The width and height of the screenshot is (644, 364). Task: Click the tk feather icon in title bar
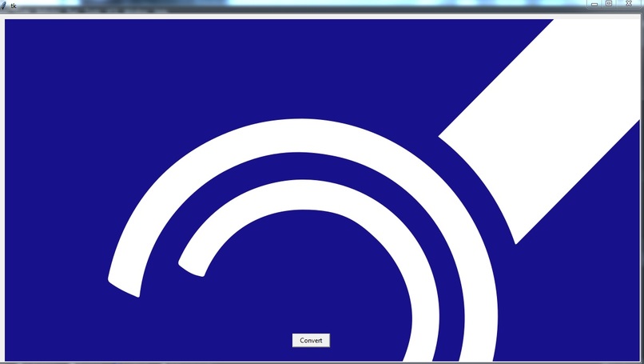coord(4,6)
